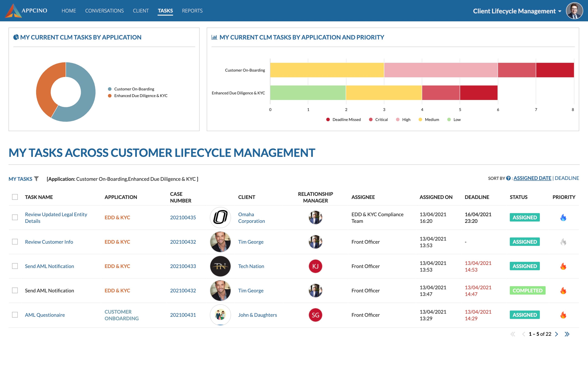Open the Client tab
This screenshot has width=588, height=372.
click(x=141, y=11)
